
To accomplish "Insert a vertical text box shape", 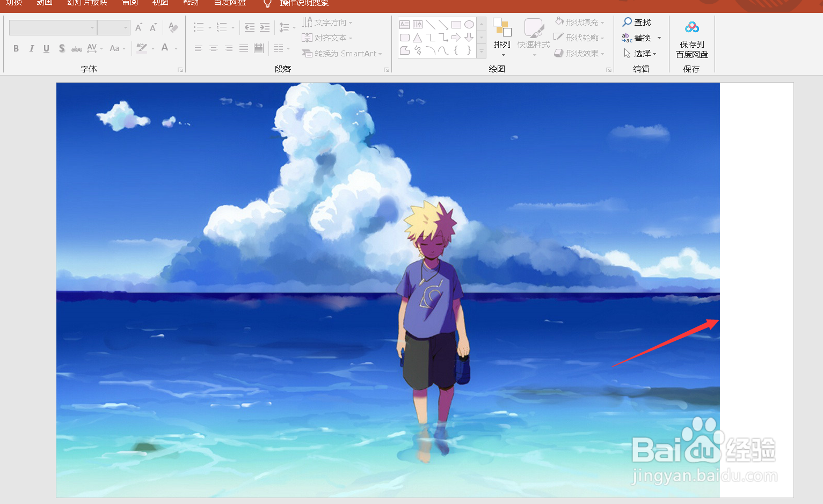I will point(418,25).
